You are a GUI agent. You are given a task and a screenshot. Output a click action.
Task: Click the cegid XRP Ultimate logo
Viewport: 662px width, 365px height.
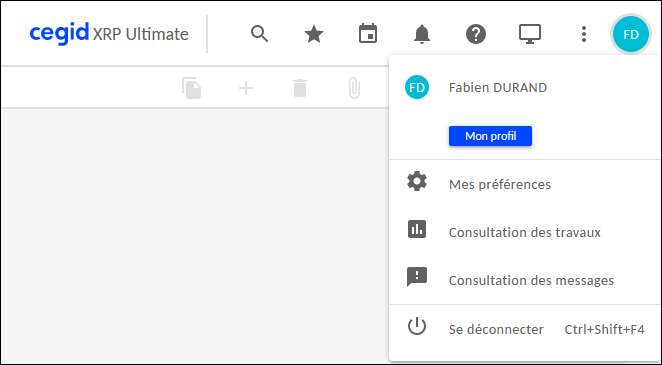pos(109,34)
